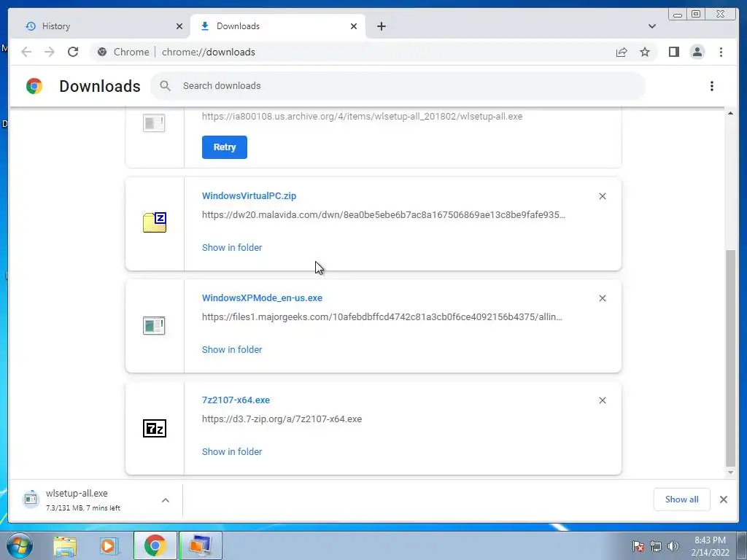Open wlsetup-all.exe item in download shelf
This screenshot has height=560, width=747.
coord(83,499)
